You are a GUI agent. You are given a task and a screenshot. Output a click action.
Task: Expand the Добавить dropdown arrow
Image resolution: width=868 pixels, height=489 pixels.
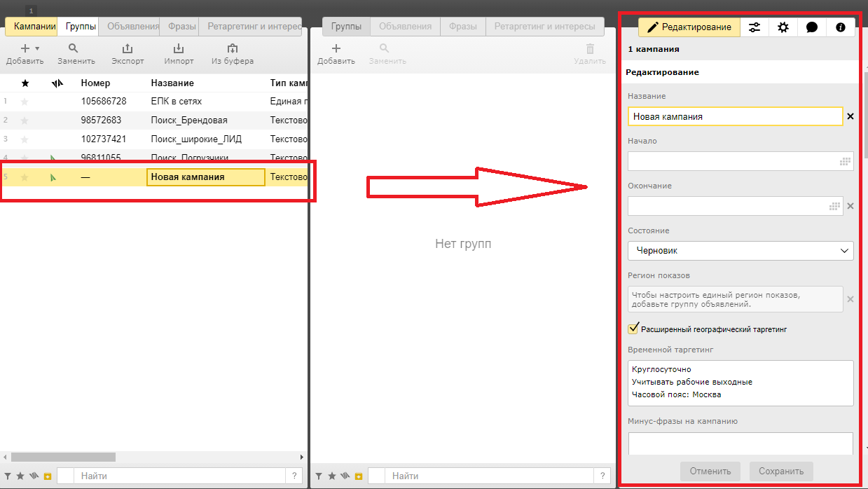[37, 48]
